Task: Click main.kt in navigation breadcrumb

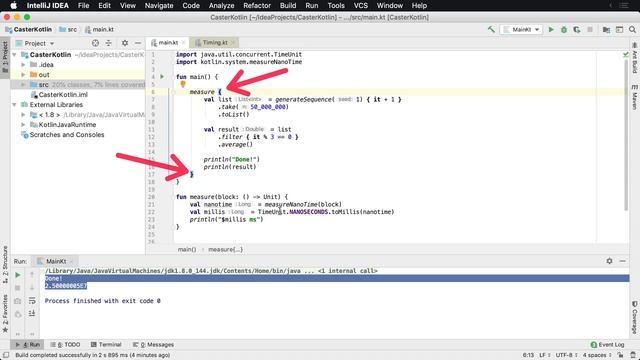Action: (x=99, y=29)
